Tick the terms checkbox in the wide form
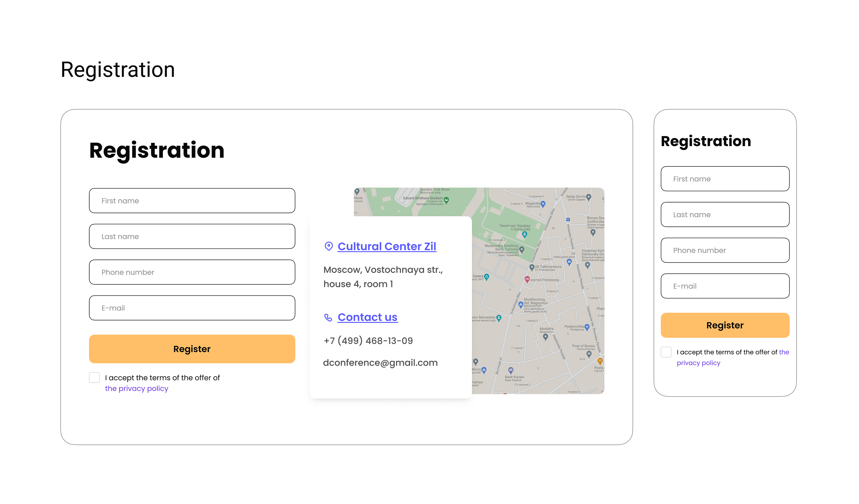This screenshot has width=859, height=504. click(x=94, y=377)
